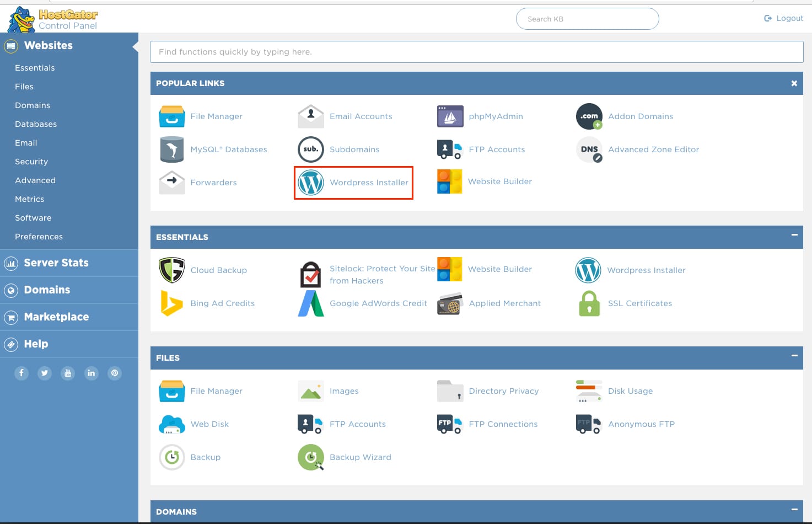Click the phpMyAdmin sailboat icon
The image size is (812, 524).
(x=450, y=116)
